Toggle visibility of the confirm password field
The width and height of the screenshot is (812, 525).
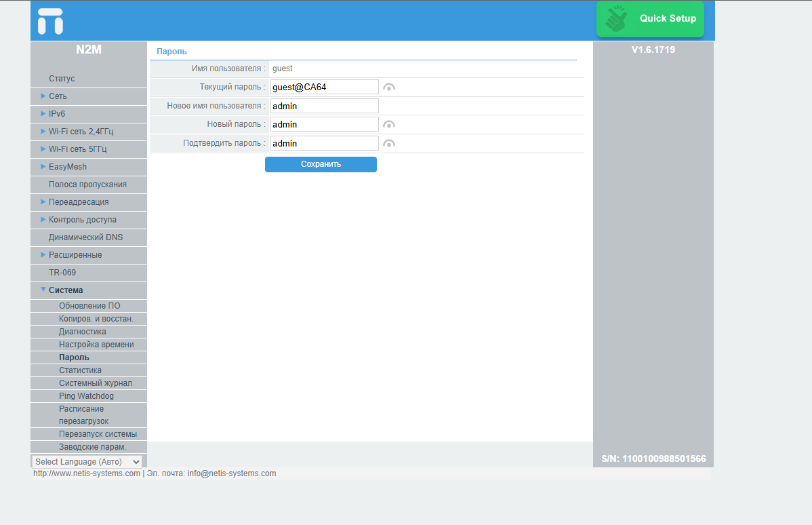tap(389, 144)
